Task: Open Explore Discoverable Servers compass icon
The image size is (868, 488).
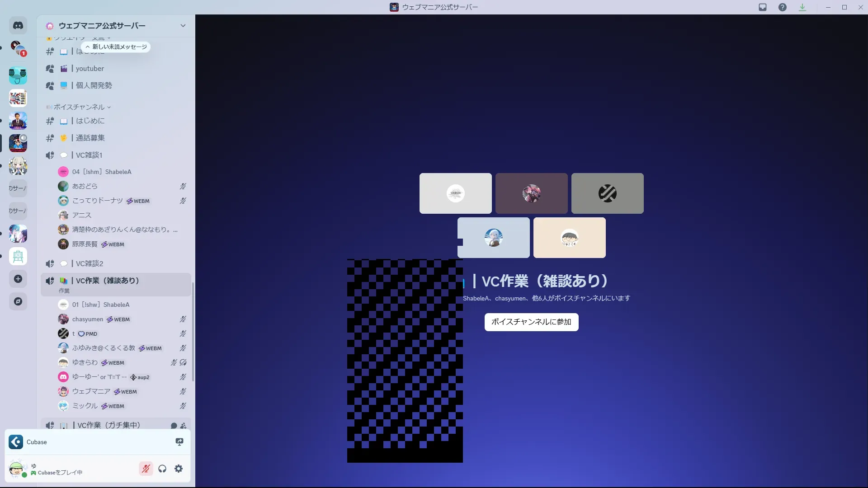Action: coord(18,301)
